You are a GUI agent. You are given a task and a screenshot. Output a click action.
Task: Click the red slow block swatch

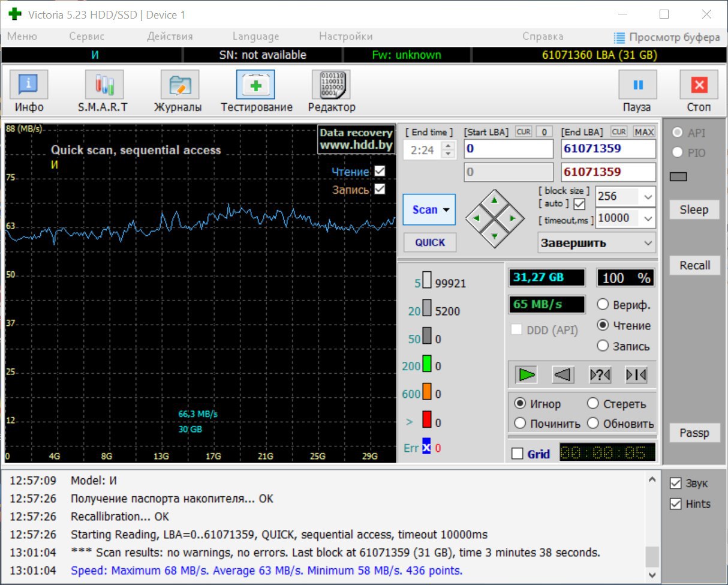[427, 420]
